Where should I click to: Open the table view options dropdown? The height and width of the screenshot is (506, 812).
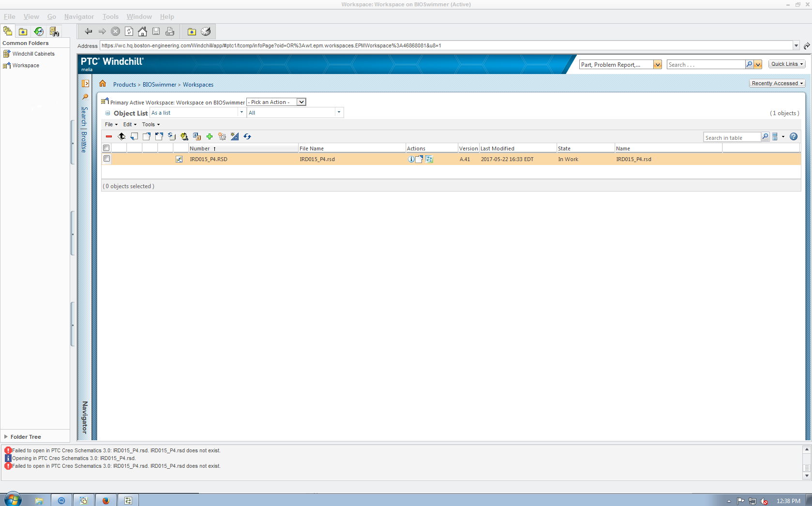(778, 137)
